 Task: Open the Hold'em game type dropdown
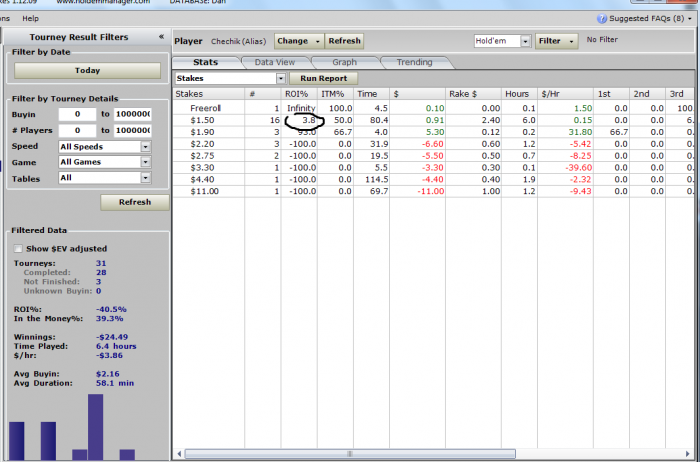click(x=502, y=41)
